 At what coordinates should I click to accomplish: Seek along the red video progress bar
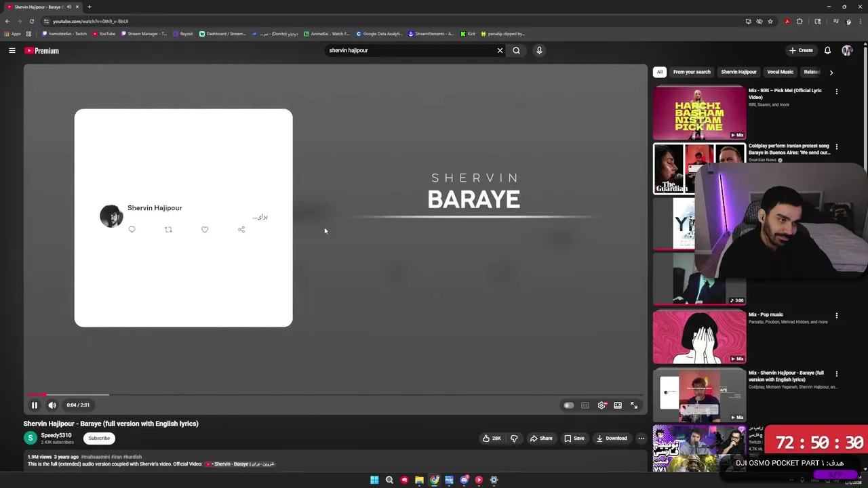tap(337, 394)
